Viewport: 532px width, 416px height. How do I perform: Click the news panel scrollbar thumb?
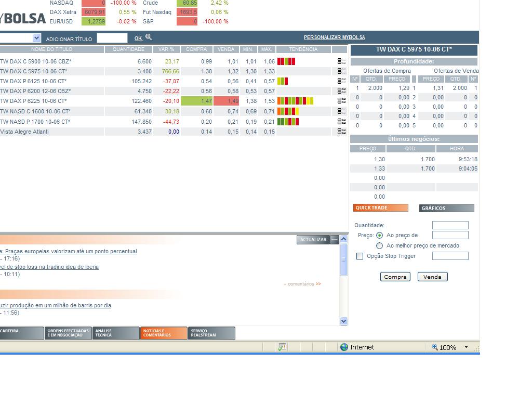click(344, 259)
